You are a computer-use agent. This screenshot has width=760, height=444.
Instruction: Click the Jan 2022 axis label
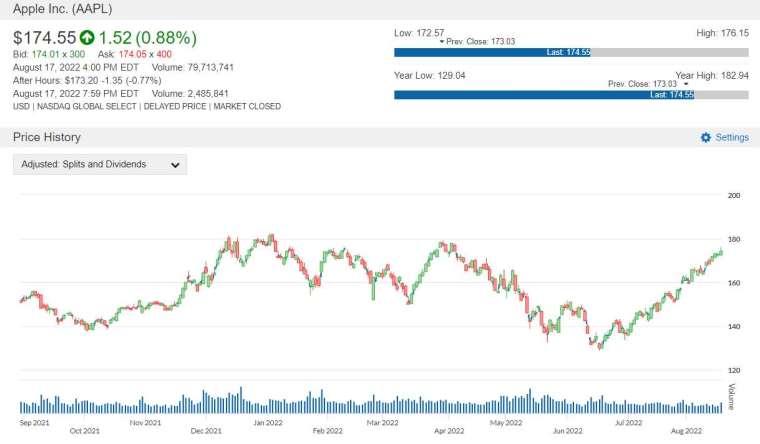[x=268, y=423]
